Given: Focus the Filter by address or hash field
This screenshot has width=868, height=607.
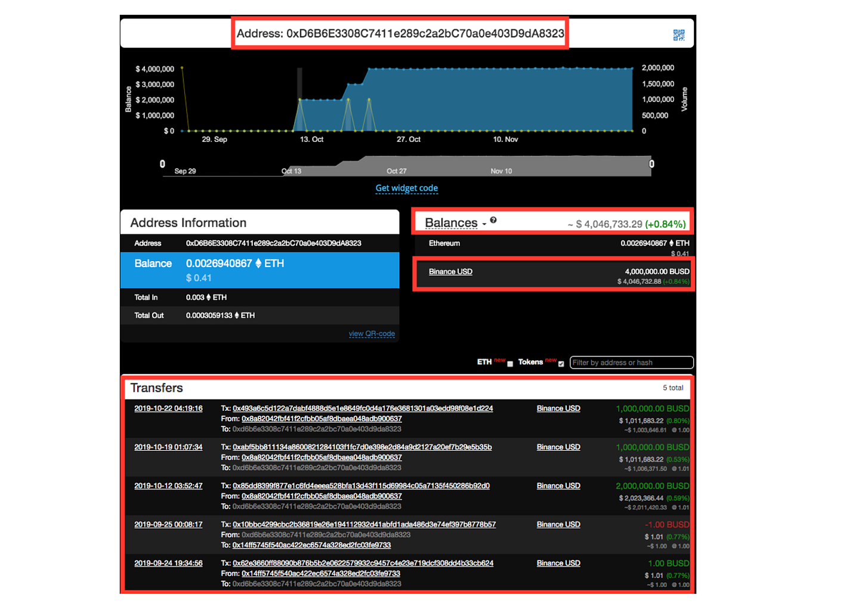Looking at the screenshot, I should [x=632, y=363].
